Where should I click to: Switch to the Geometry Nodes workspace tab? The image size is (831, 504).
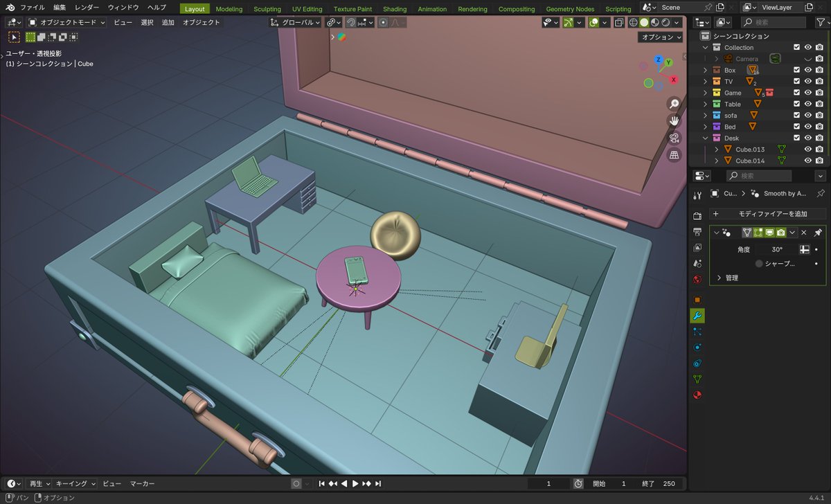570,9
